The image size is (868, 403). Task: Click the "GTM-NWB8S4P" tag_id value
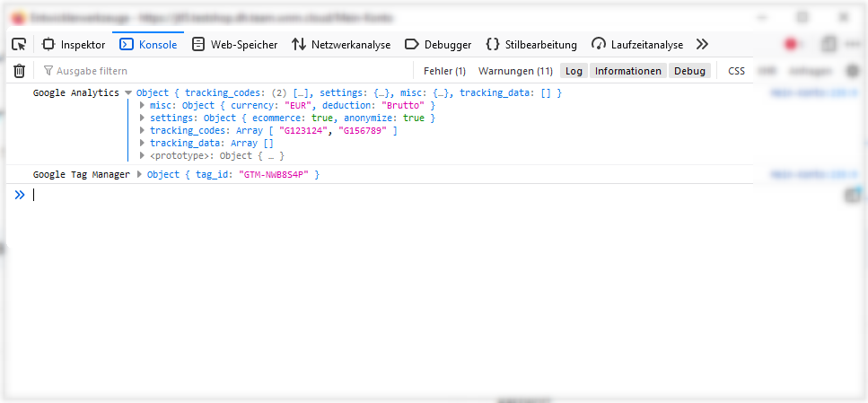click(x=274, y=174)
